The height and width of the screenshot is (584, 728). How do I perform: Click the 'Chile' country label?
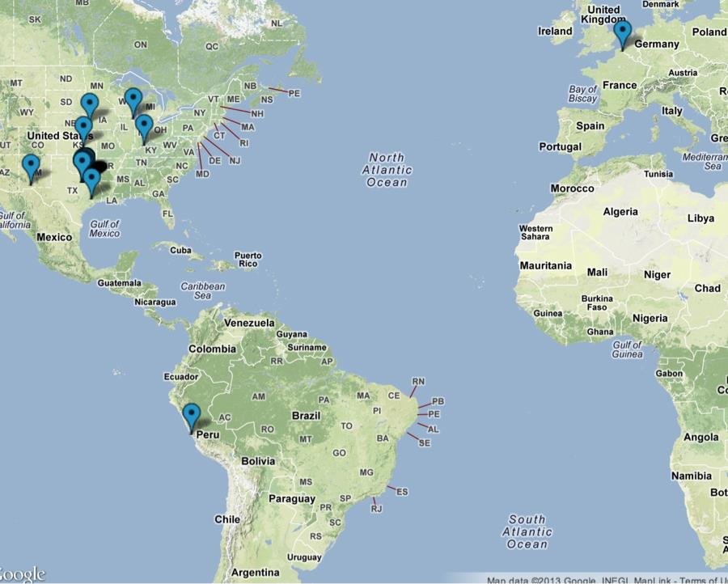(x=227, y=519)
